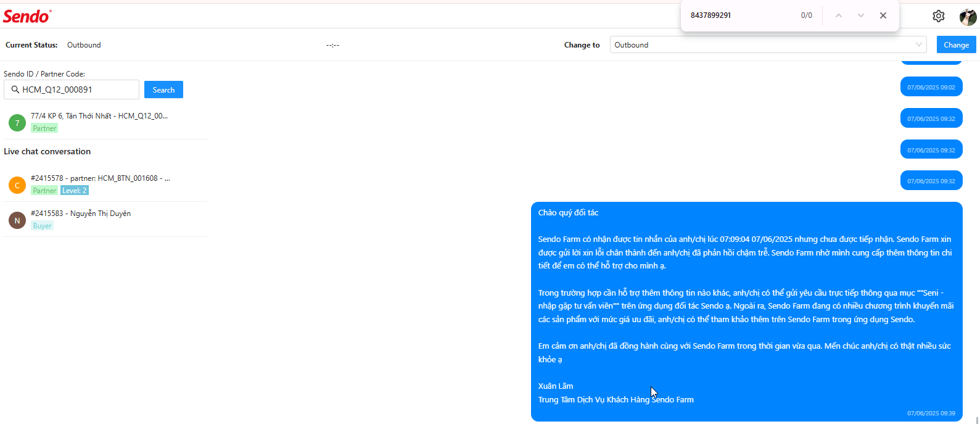The image size is (980, 424).
Task: Close the find bar
Action: point(883,15)
